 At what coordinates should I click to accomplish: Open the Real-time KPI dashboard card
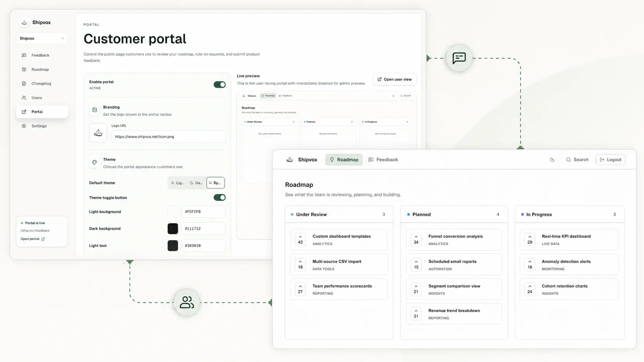pyautogui.click(x=569, y=240)
